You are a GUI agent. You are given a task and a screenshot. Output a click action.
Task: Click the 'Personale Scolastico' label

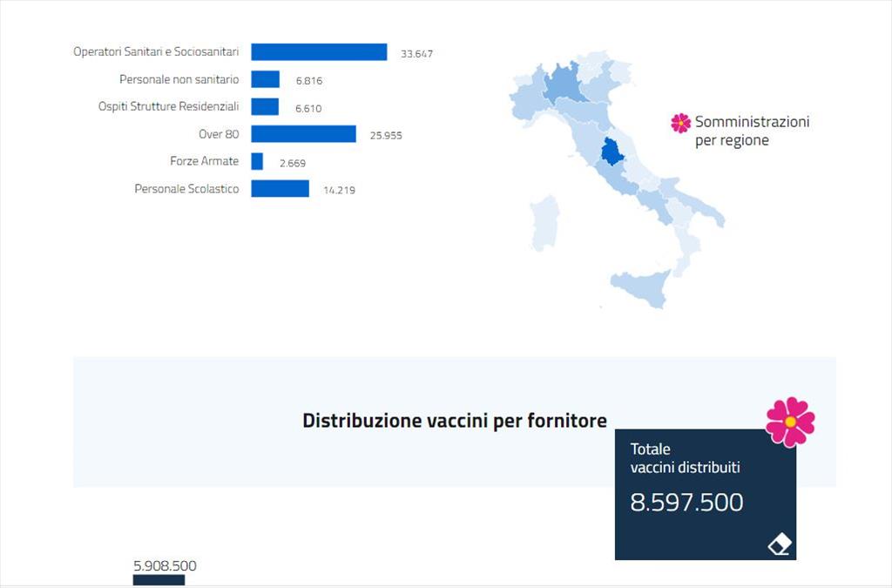[186, 188]
